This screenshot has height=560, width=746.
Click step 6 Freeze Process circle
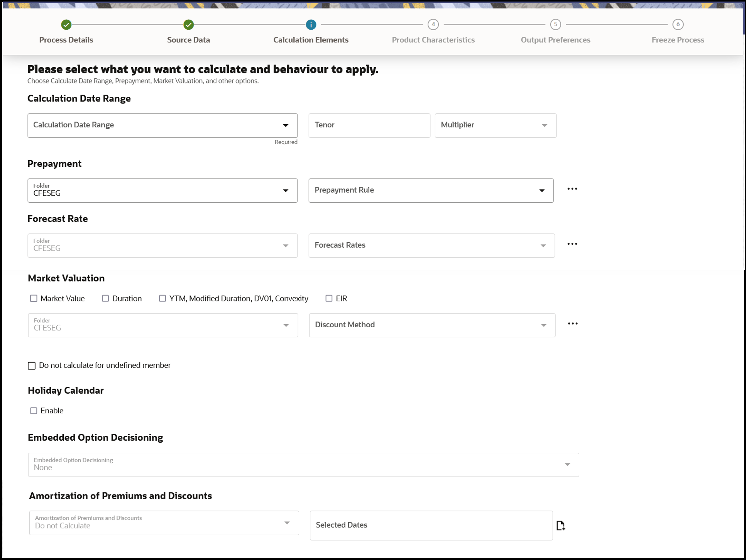678,25
